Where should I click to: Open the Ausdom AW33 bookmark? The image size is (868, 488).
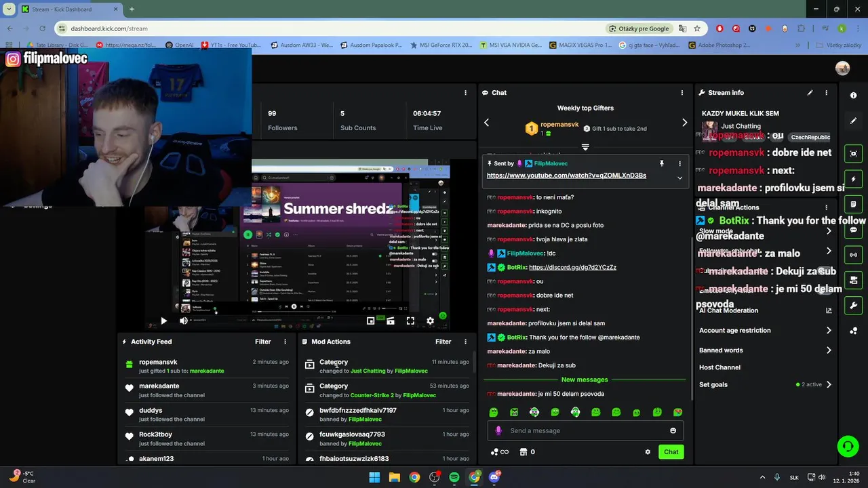(x=301, y=45)
